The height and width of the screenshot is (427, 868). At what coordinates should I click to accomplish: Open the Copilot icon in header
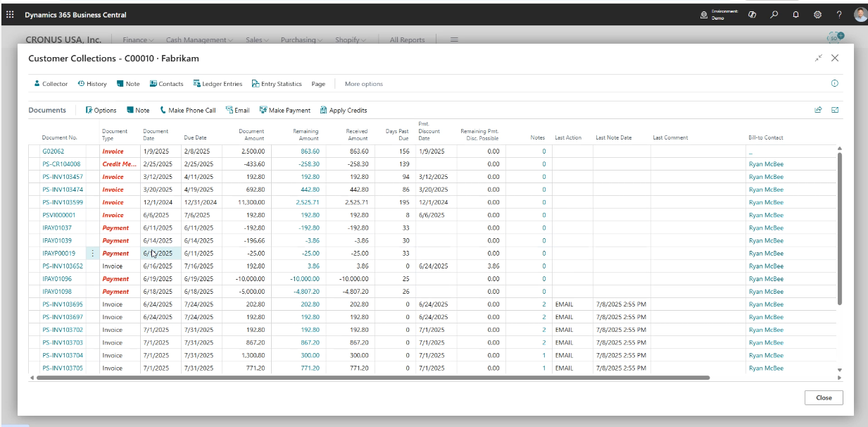click(x=752, y=15)
